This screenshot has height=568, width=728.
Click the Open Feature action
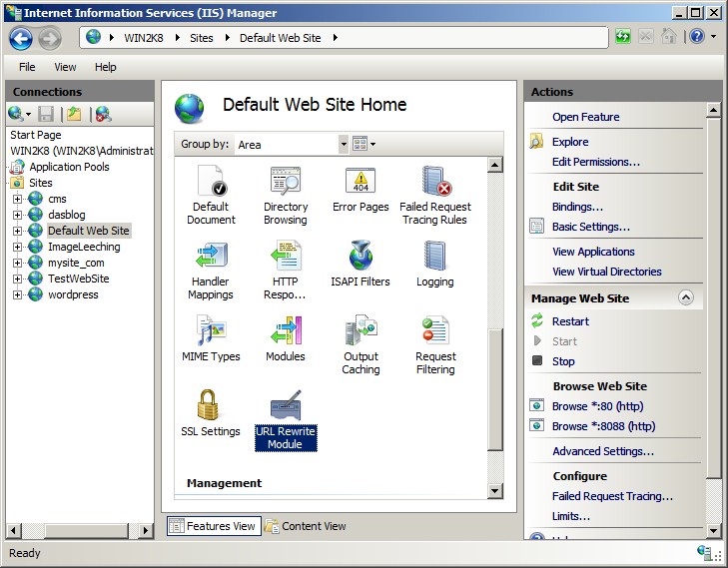click(x=585, y=117)
